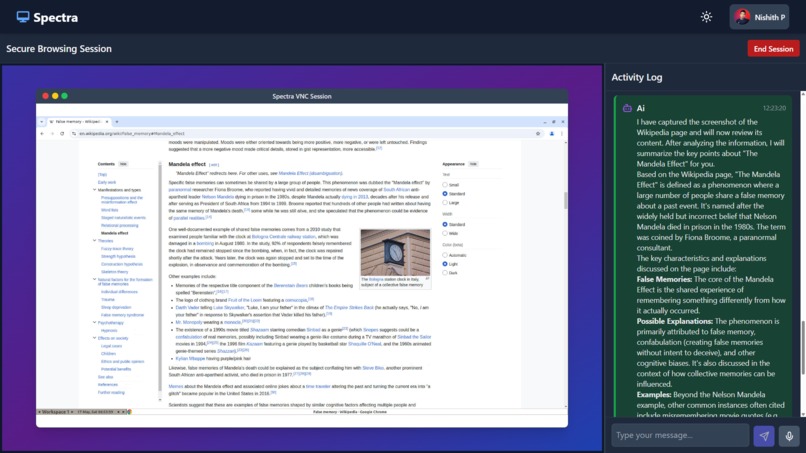The width and height of the screenshot is (806, 453).
Task: Click the browser forward arrow
Action: pos(52,134)
